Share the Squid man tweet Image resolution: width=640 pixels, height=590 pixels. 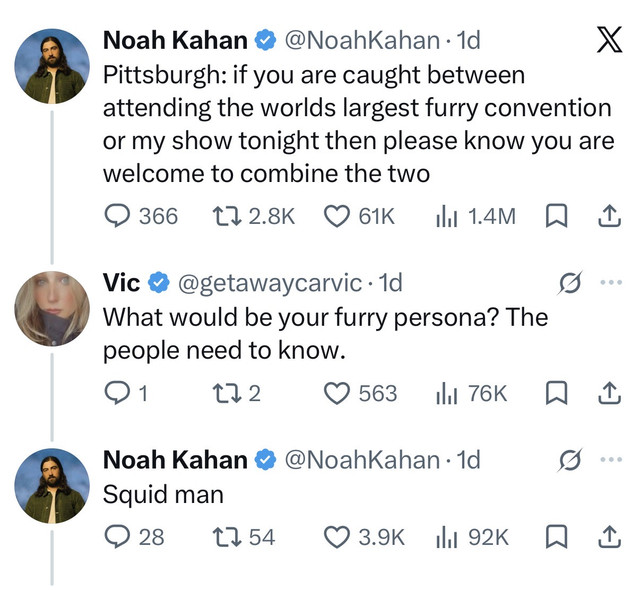click(609, 537)
